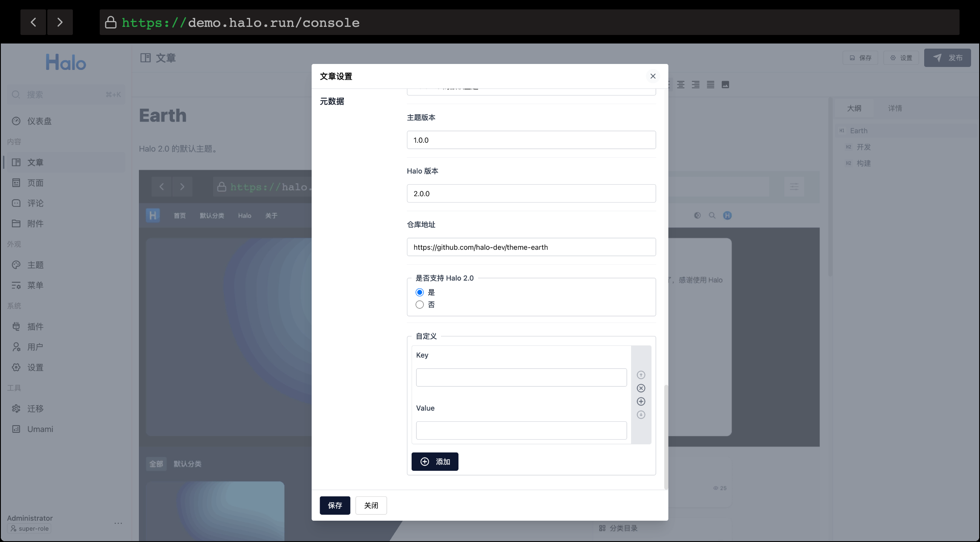
Task: Navigate back with the browser back arrow
Action: pyautogui.click(x=33, y=22)
